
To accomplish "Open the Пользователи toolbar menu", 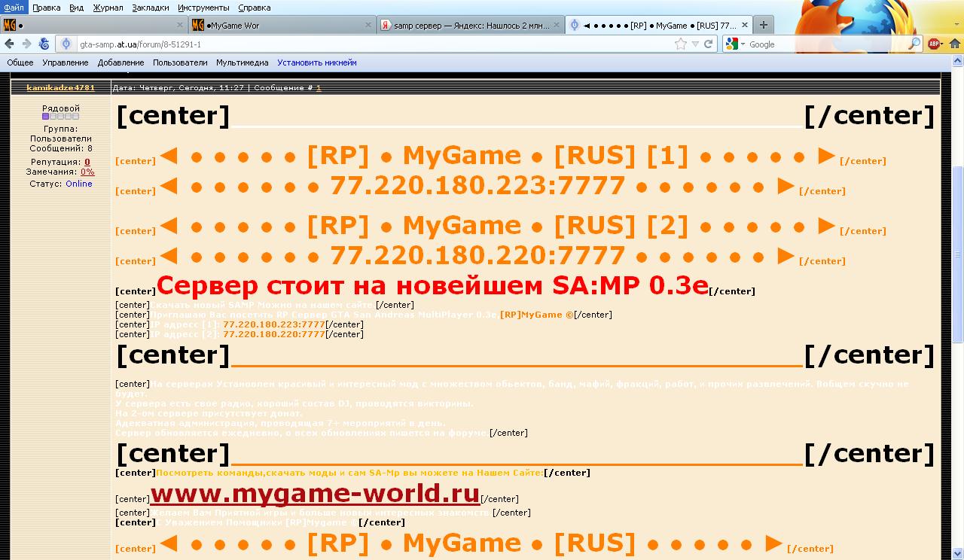I will (180, 63).
